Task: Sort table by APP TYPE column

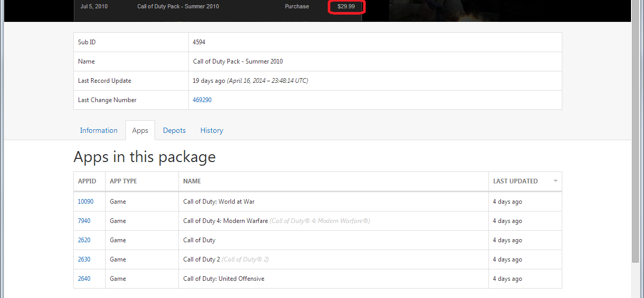Action: point(142,181)
